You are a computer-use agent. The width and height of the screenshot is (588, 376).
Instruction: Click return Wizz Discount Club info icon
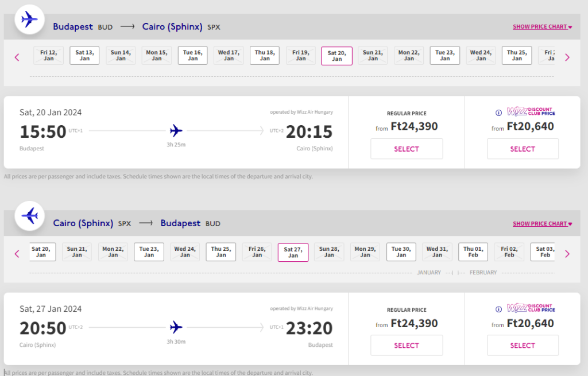[498, 309]
